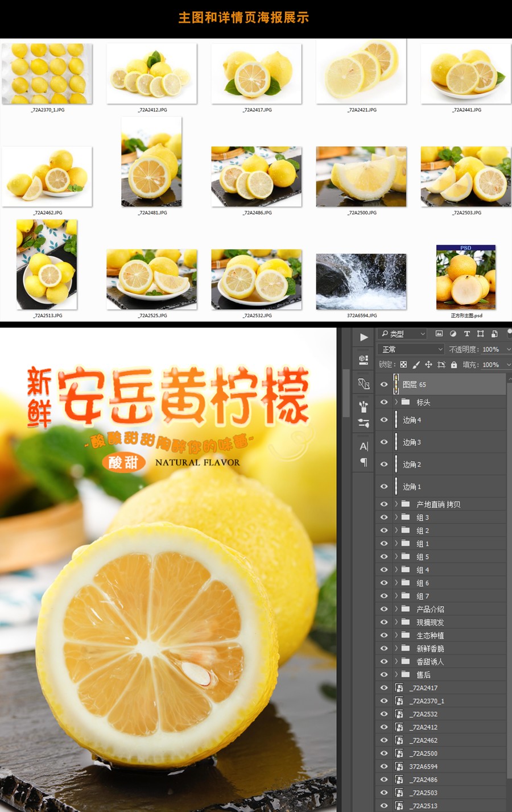Filter layers by adjustment layer icon
This screenshot has width=512, height=812.
pyautogui.click(x=453, y=334)
